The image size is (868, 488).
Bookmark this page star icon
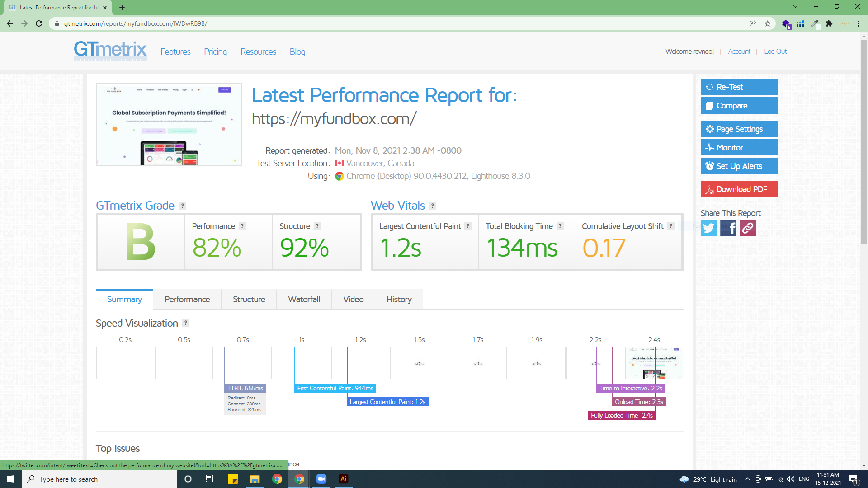pyautogui.click(x=768, y=23)
